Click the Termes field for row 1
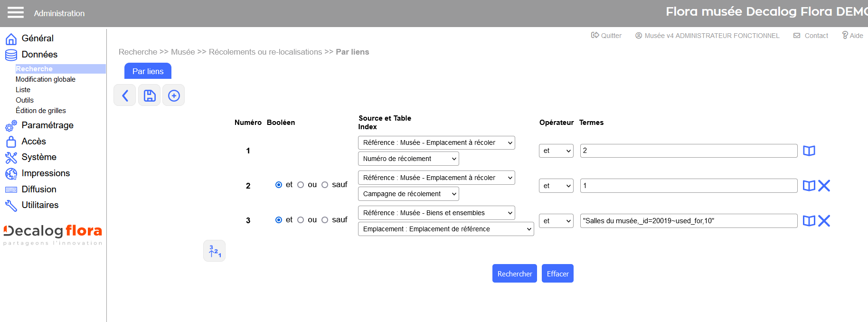This screenshot has height=322, width=868. [688, 151]
